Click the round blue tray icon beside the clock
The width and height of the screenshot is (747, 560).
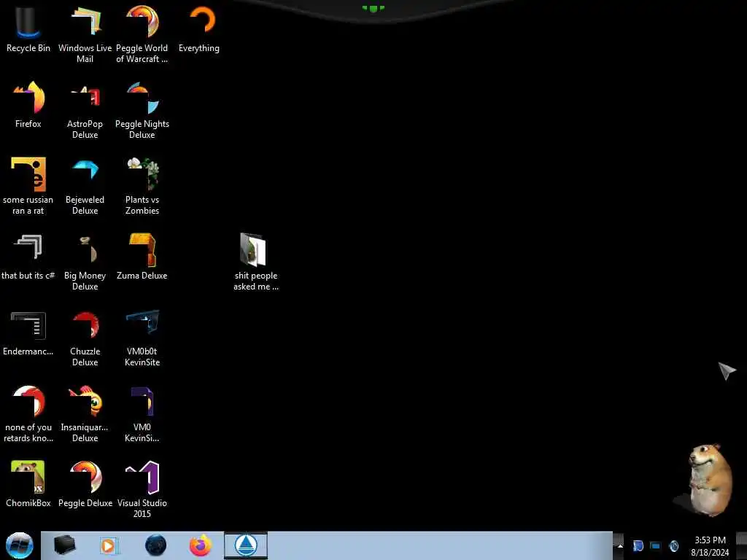coord(673,545)
